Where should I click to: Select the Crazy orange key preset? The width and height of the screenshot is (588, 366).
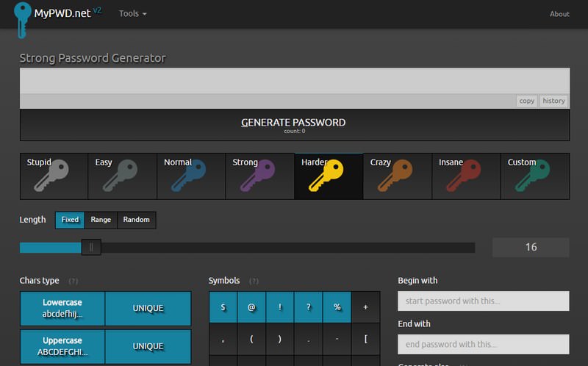pyautogui.click(x=398, y=176)
